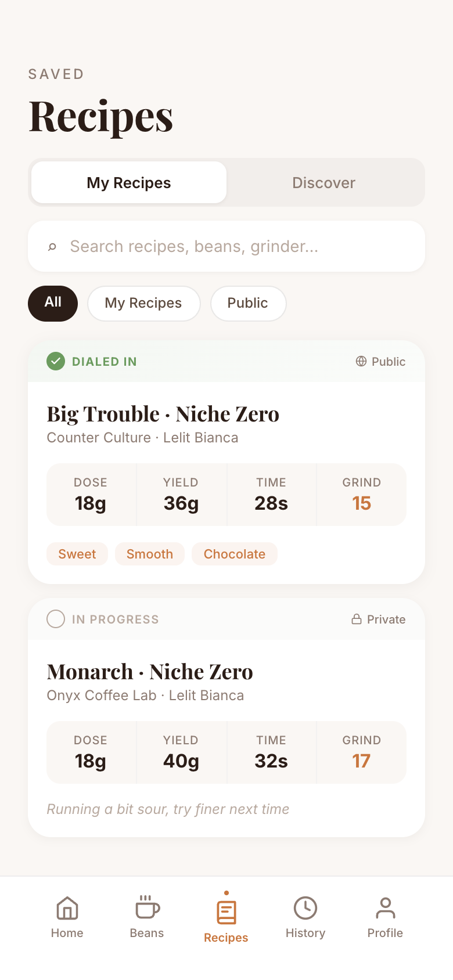This screenshot has width=453, height=980.
Task: Switch to the Discover tab
Action: tap(323, 182)
